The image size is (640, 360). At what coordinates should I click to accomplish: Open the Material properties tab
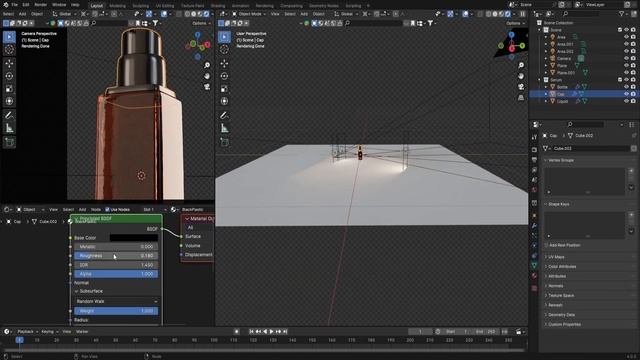pyautogui.click(x=534, y=276)
